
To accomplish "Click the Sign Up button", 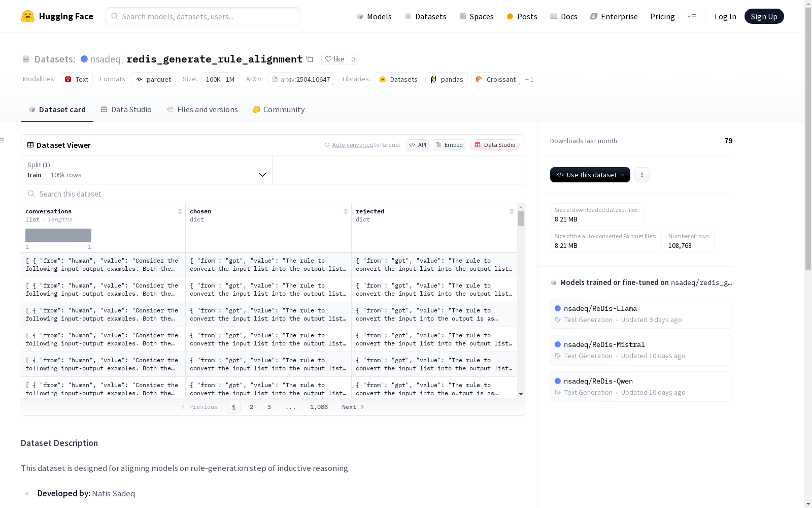I will pos(764,16).
